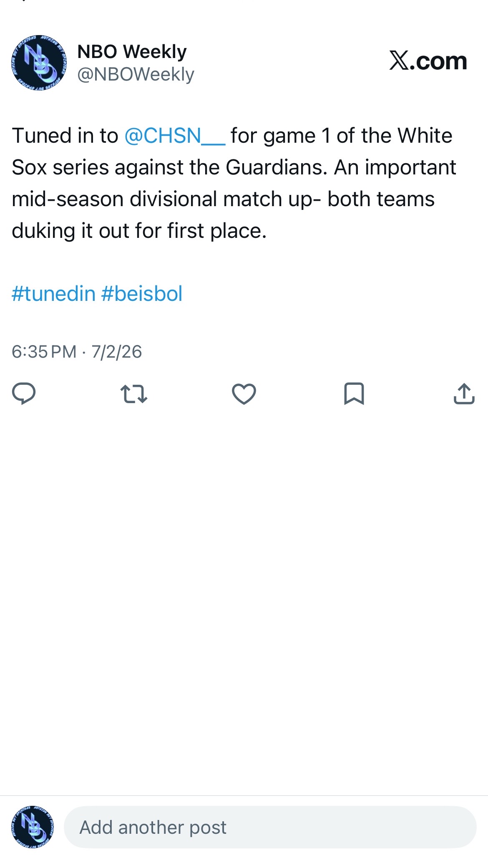This screenshot has width=488, height=868.
Task: Follow the #beisbol hashtag
Action: tap(142, 294)
